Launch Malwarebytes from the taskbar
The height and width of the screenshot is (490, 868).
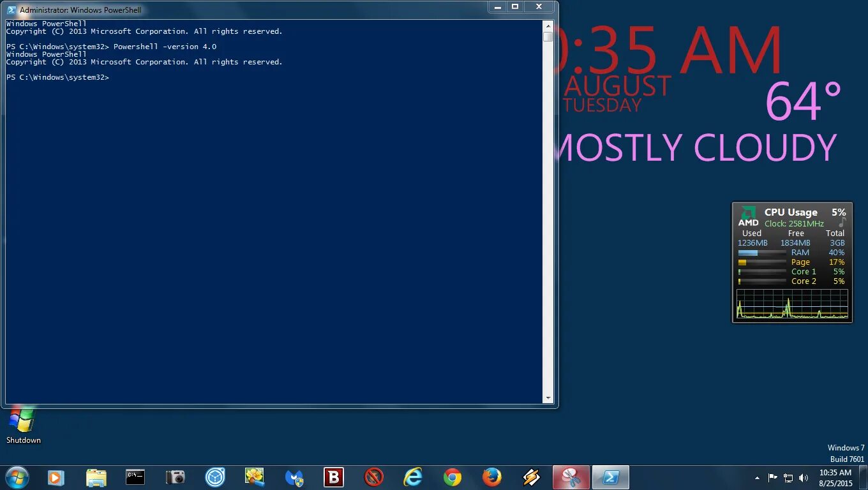294,477
